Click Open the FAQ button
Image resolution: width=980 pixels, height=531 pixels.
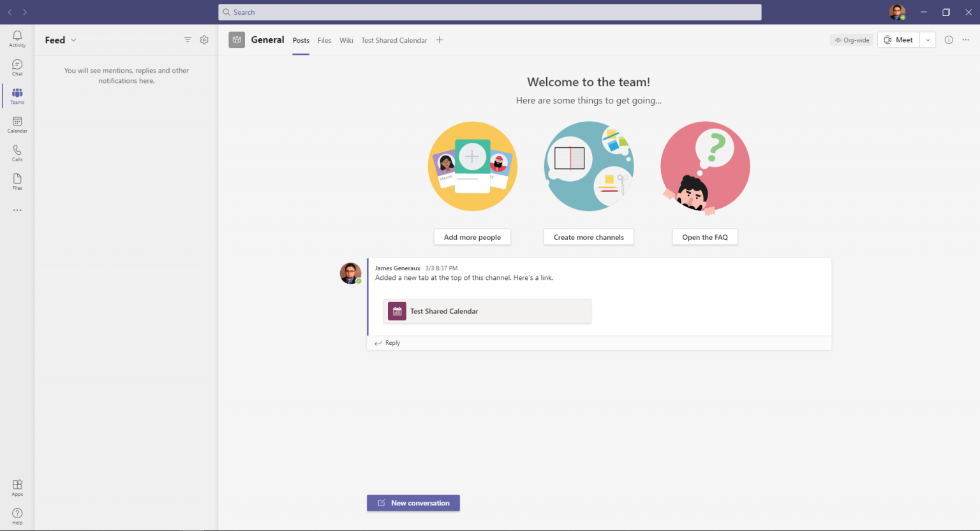click(x=705, y=237)
